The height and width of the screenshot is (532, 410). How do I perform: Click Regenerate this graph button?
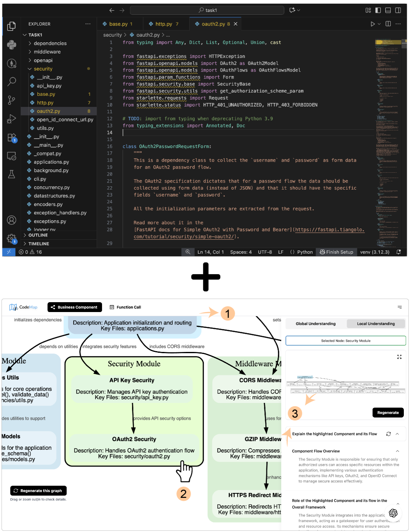click(38, 490)
